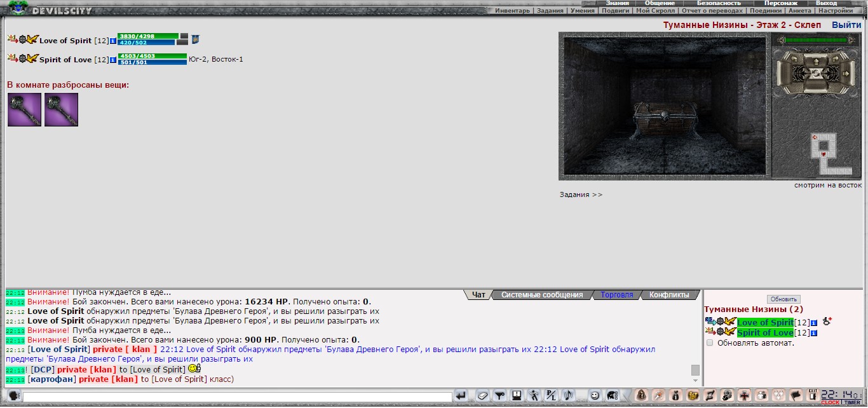Pick up the left mace item thumbnail
The width and height of the screenshot is (868, 408).
(24, 109)
